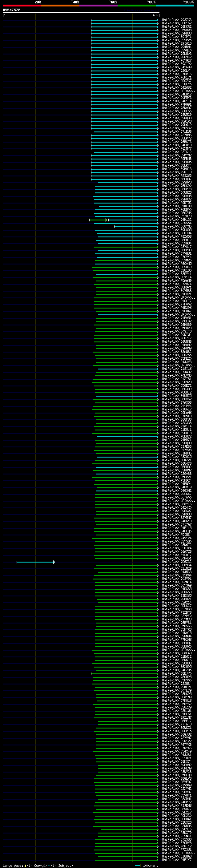This screenshot has width=197, height=868.
Task: Select hit label UniRef100_B8M9S4
Action: point(177,565)
